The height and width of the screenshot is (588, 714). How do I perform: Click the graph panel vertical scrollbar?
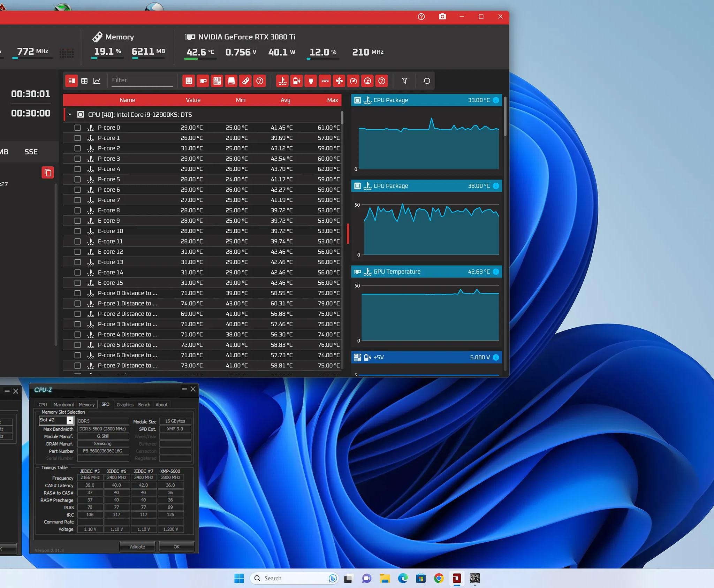(x=505, y=116)
